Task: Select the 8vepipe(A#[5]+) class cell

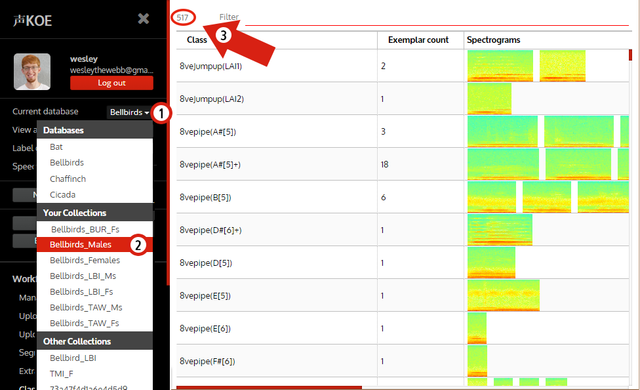Action: pos(277,164)
